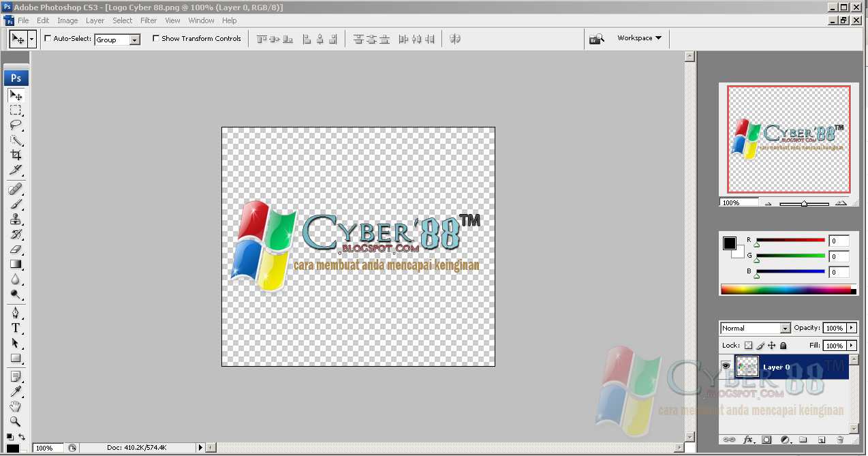Open the status bar info arrow

click(200, 448)
